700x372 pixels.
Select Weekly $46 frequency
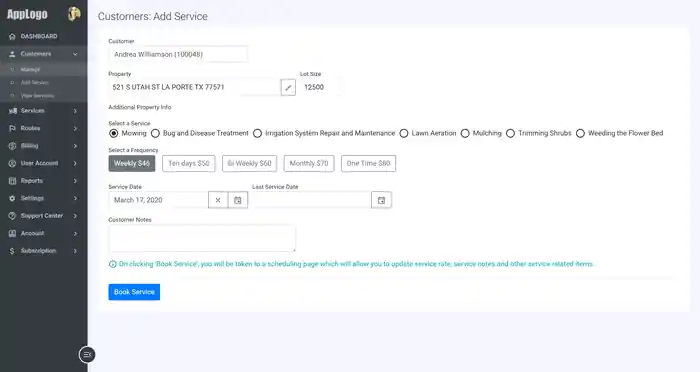point(132,163)
